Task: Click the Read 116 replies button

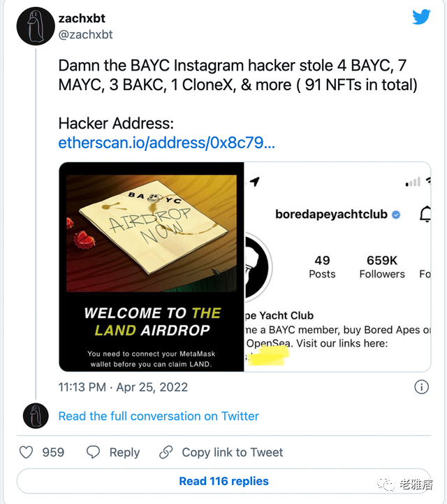Action: click(x=223, y=481)
